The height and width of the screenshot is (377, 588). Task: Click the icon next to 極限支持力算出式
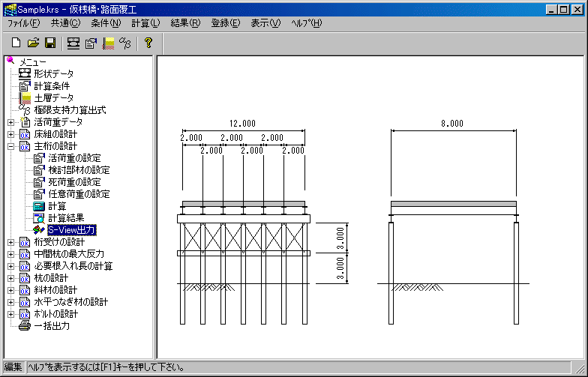coord(25,109)
